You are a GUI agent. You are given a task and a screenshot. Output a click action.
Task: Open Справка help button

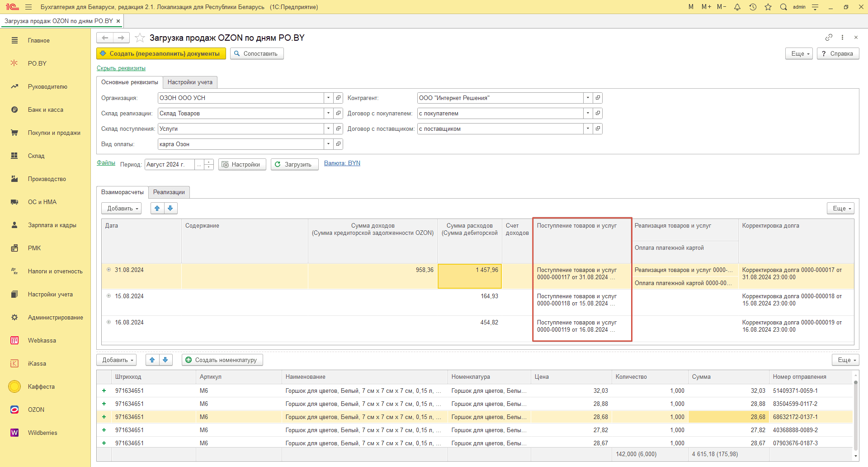click(838, 53)
